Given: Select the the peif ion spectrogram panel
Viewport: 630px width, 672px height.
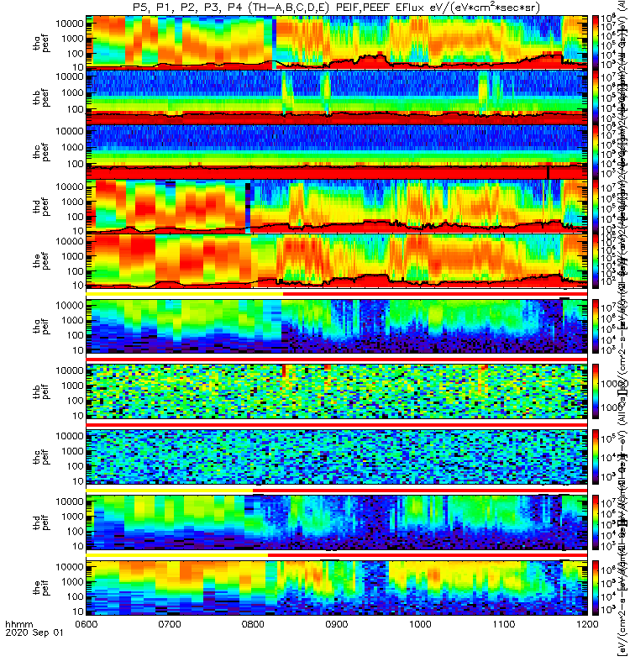Looking at the screenshot, I should (x=337, y=587).
